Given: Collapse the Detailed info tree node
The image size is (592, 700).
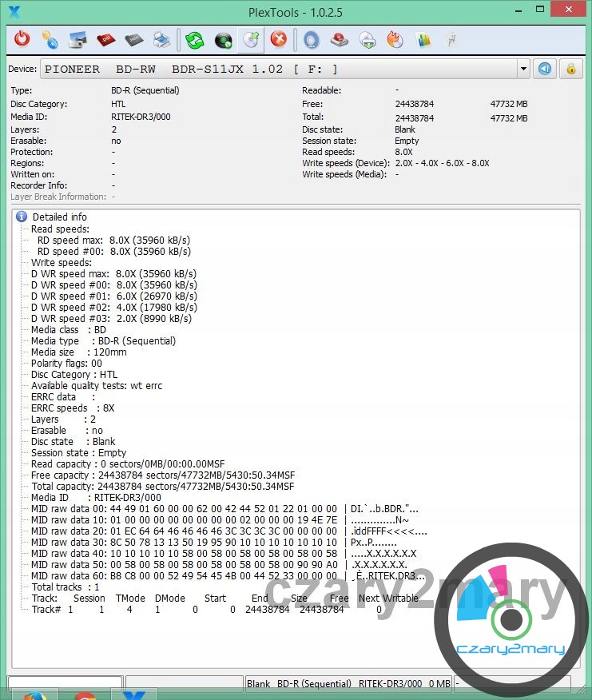Looking at the screenshot, I should click(x=22, y=217).
